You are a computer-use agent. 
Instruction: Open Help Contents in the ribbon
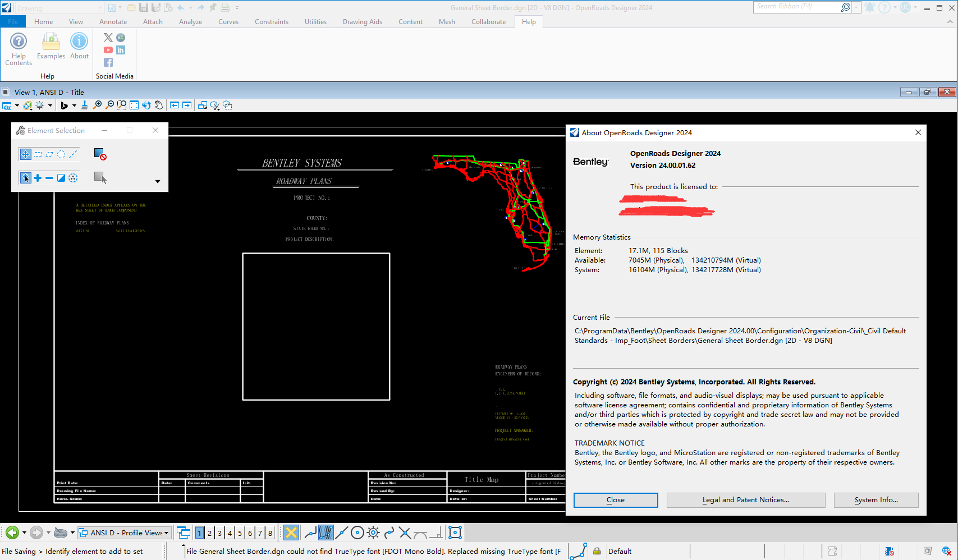(19, 49)
